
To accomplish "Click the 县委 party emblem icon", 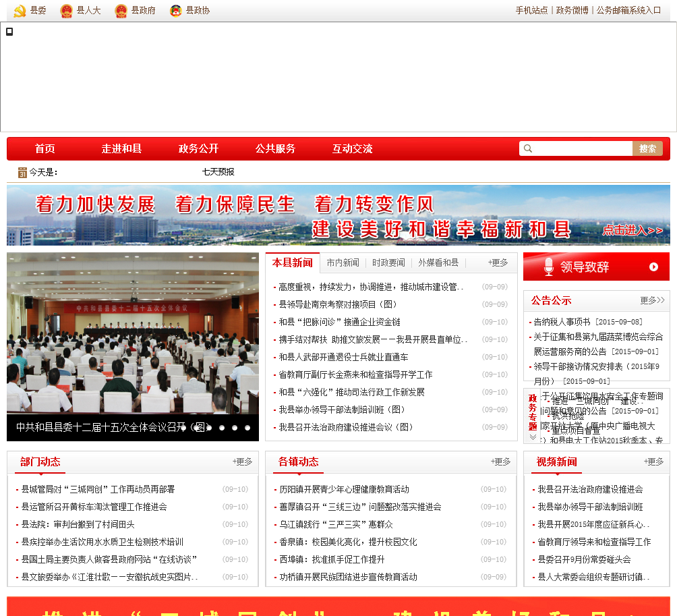I will tap(20, 11).
